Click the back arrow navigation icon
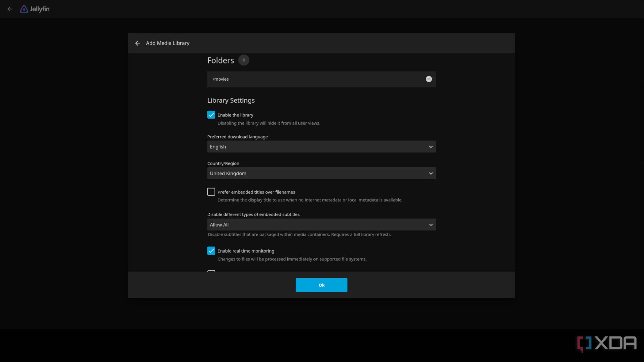The image size is (644, 362). coord(138,43)
